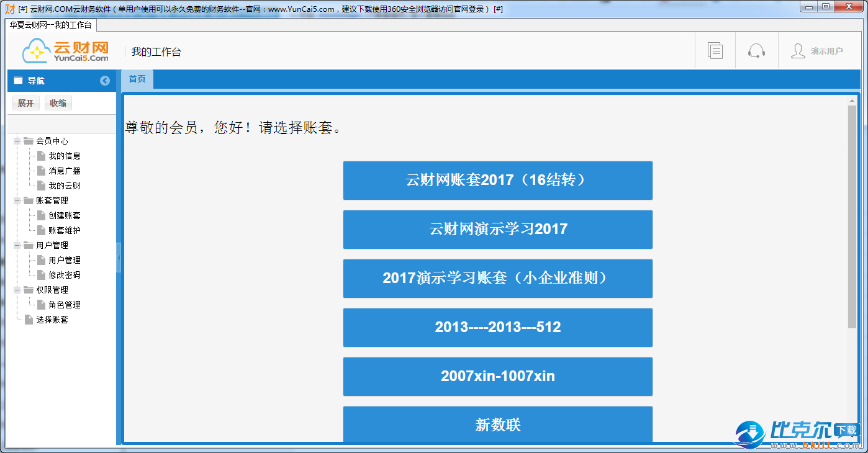Open the documents icon in the top toolbar
Viewport: 868px width, 453px height.
coord(715,50)
